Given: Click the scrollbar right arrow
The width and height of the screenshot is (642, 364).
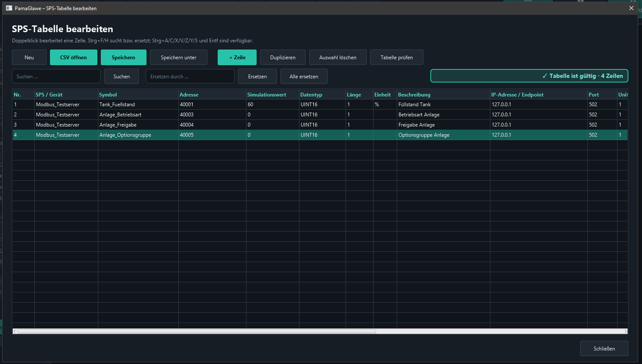Looking at the screenshot, I should [625, 331].
